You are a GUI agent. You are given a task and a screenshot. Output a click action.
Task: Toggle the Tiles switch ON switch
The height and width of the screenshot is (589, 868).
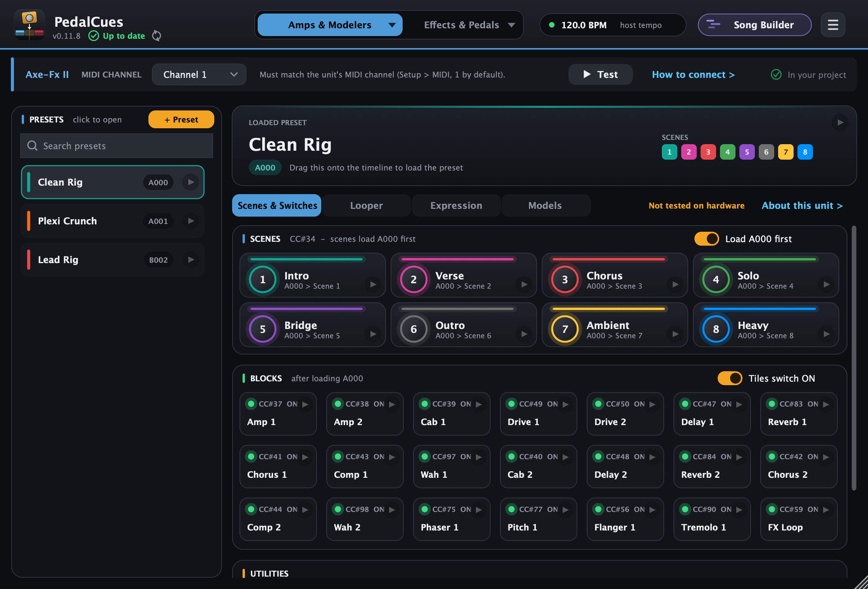730,378
